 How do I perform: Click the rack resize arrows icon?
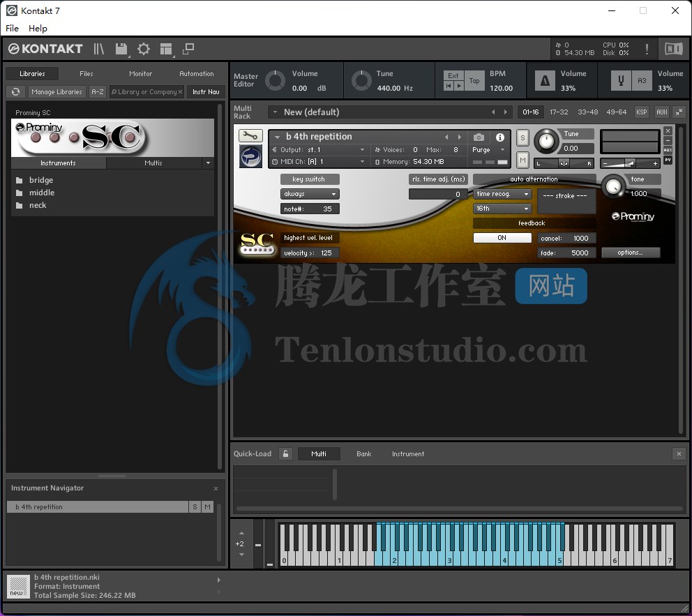coord(679,112)
